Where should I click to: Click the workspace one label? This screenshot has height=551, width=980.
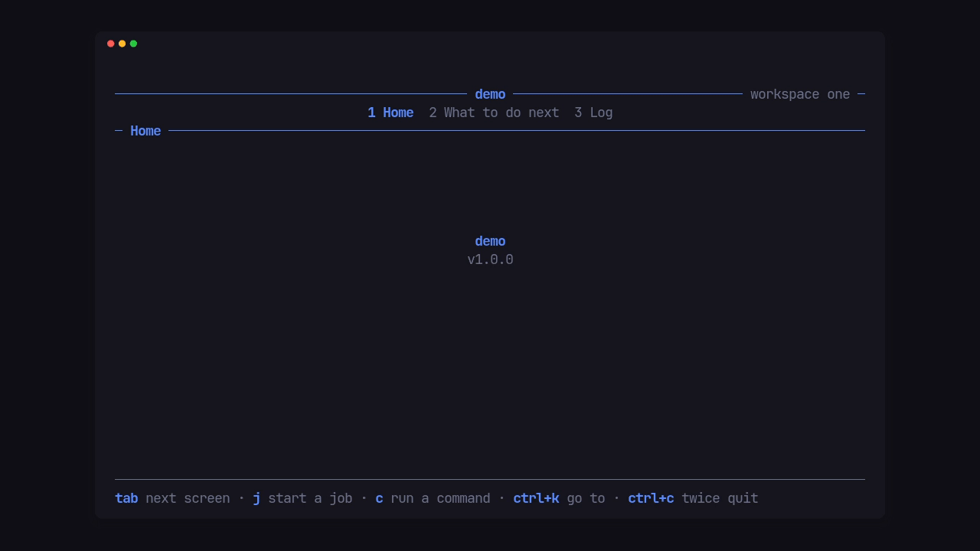(800, 94)
